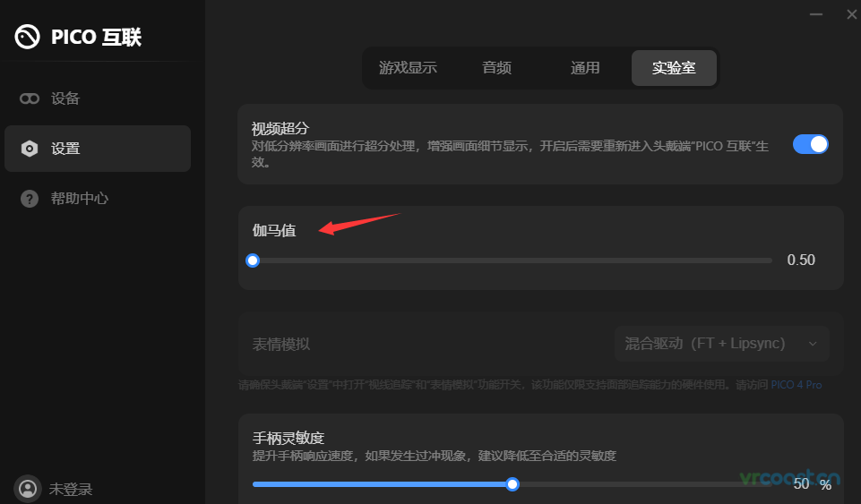This screenshot has height=504, width=861.
Task: Open the 帮助中心 page from sidebar
Action: click(x=98, y=199)
